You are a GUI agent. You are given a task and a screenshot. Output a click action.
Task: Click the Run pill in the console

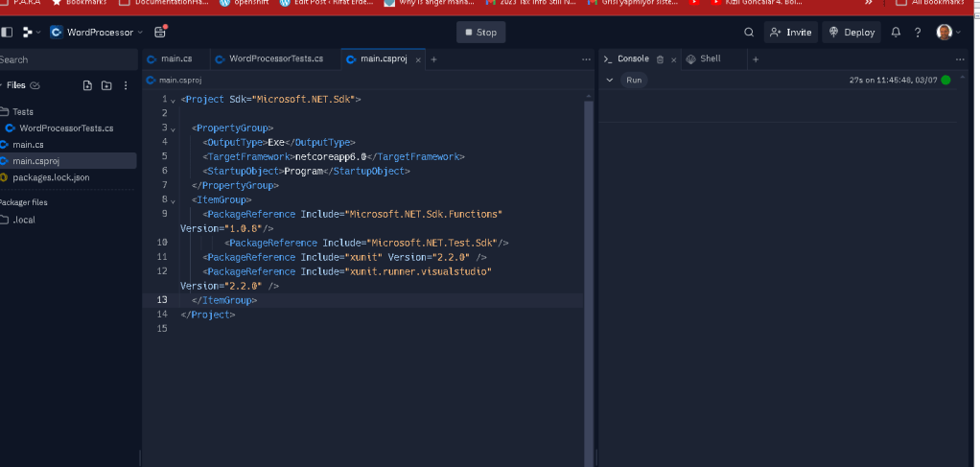(x=634, y=80)
